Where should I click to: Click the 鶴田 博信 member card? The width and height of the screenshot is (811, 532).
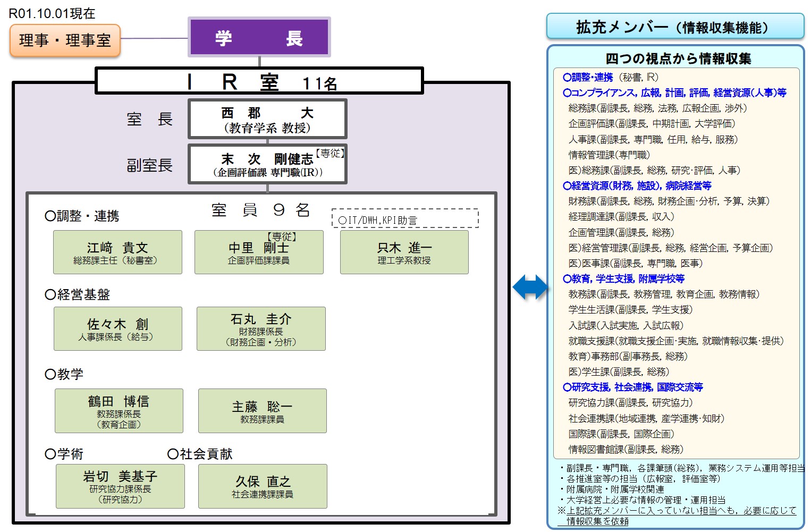click(119, 411)
